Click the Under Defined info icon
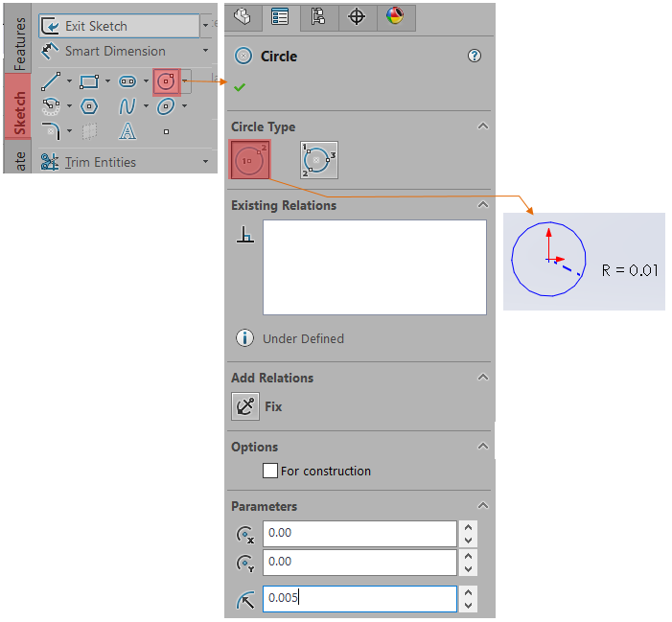This screenshot has width=672, height=622. click(x=244, y=338)
